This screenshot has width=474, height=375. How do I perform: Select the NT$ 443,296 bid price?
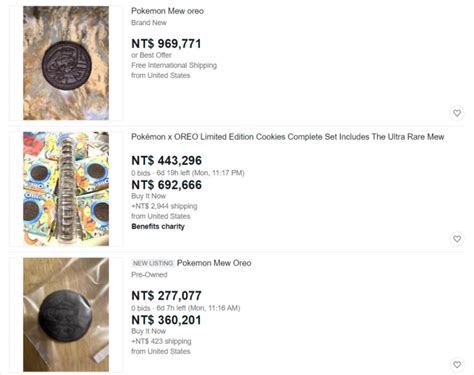point(166,160)
